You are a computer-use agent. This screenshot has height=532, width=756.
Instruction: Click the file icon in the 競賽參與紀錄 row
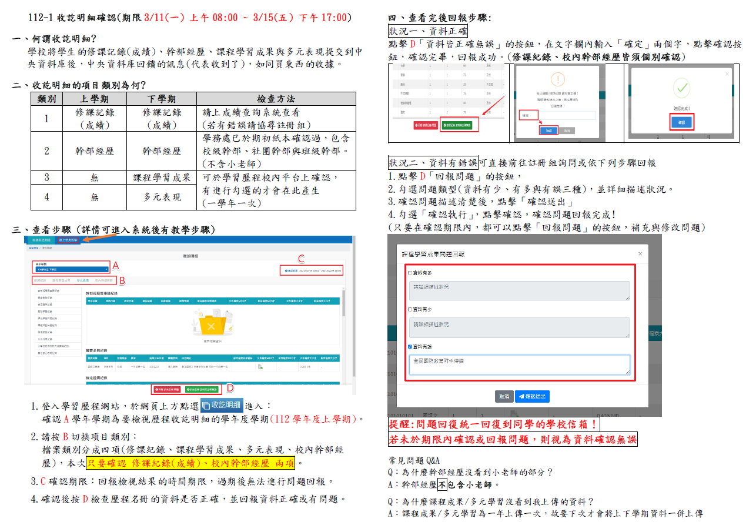(x=260, y=367)
